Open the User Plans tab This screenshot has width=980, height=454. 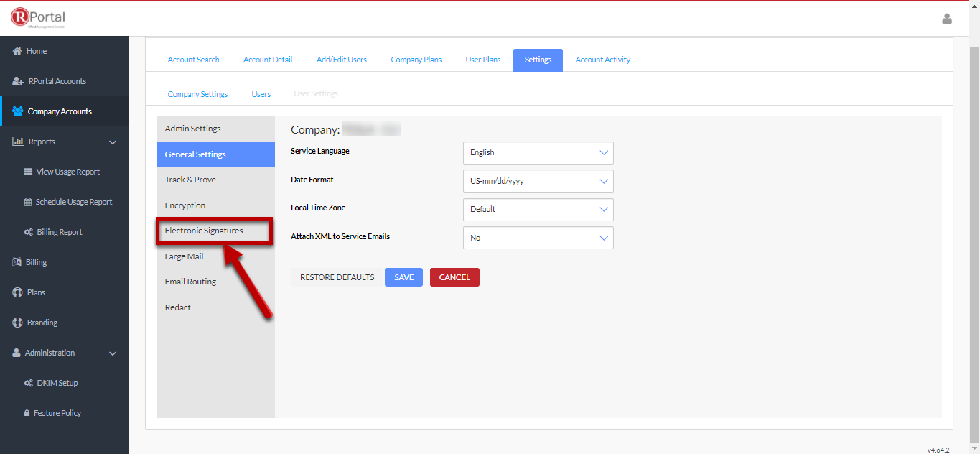(483, 60)
